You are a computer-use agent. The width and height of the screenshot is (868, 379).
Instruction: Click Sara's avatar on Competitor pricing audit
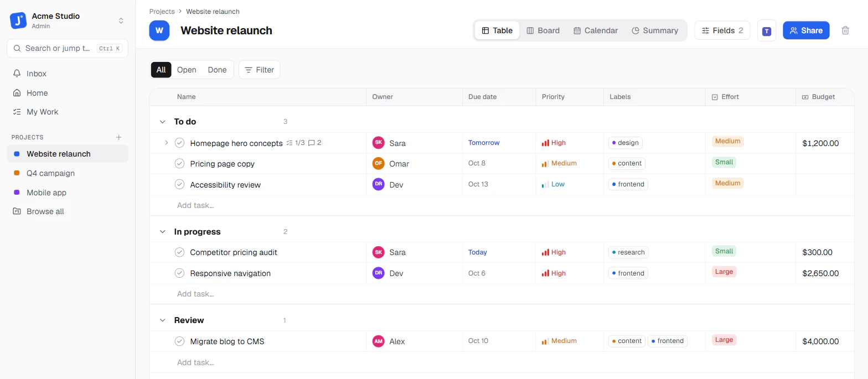pyautogui.click(x=379, y=252)
